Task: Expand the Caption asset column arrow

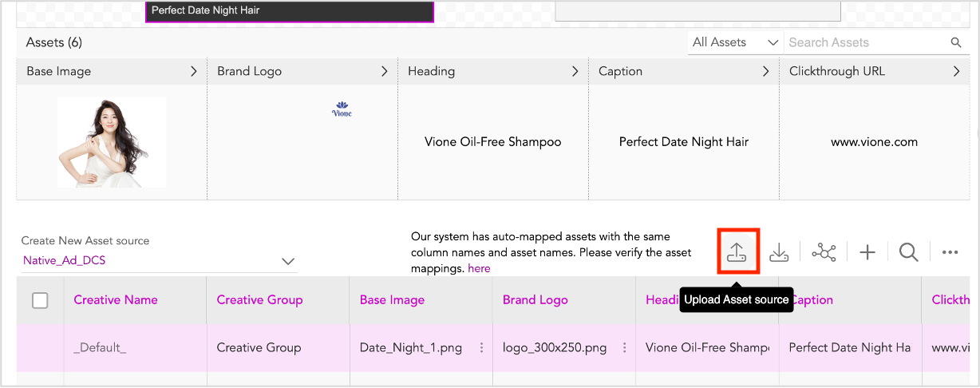Action: pyautogui.click(x=765, y=72)
